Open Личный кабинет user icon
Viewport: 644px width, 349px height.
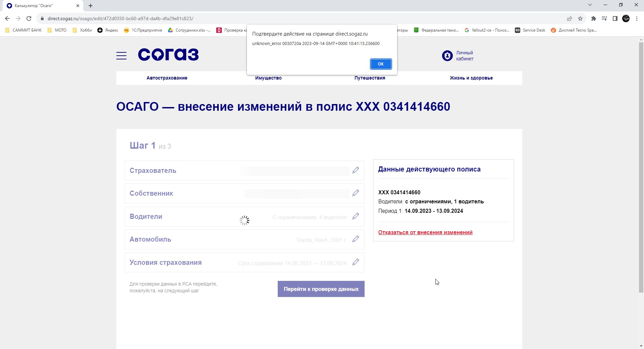click(447, 55)
